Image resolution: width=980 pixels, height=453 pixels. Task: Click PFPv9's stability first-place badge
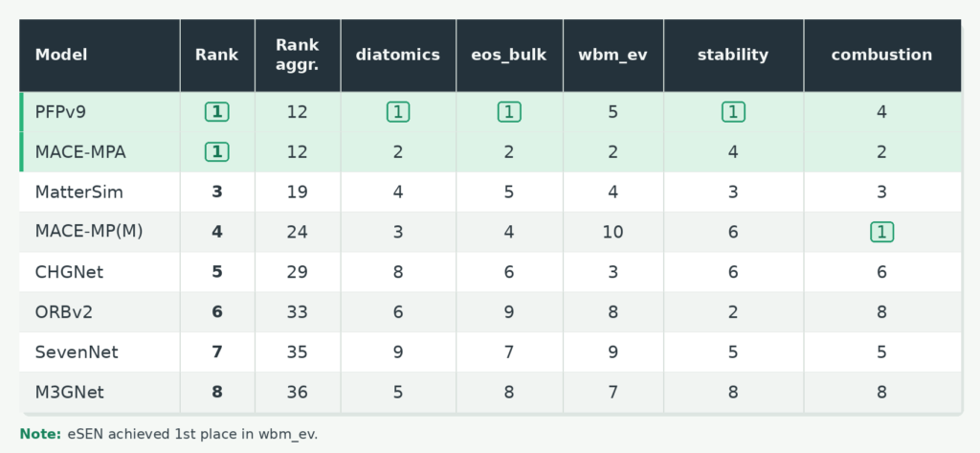pyautogui.click(x=733, y=112)
